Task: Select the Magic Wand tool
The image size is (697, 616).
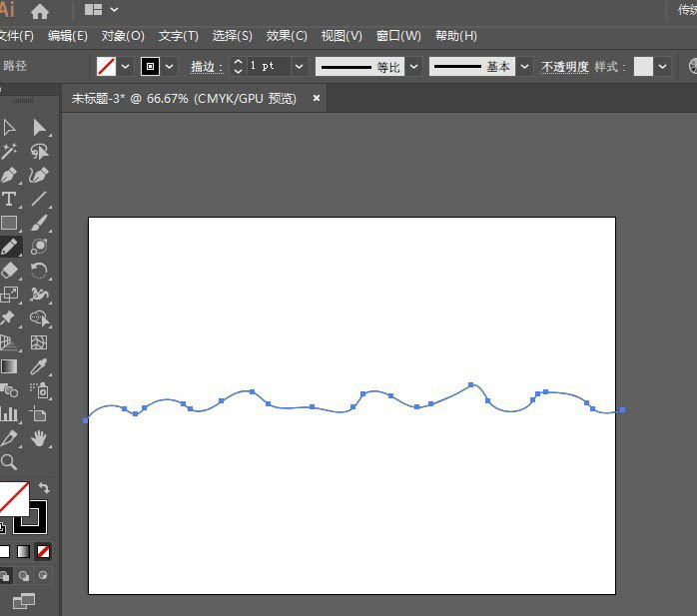Action: click(9, 151)
